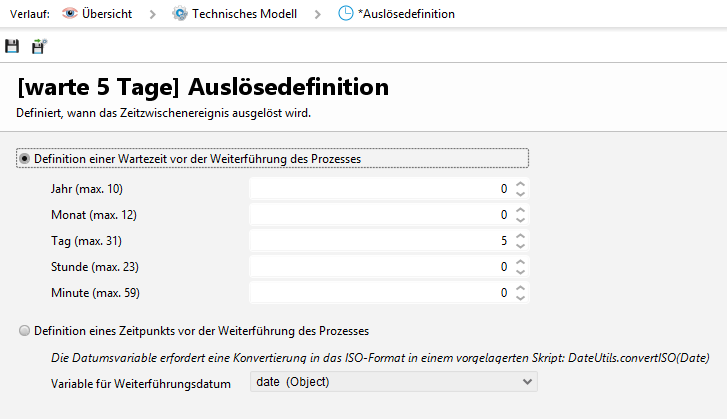Go to Übersicht in the breadcrumb
Image resolution: width=727 pixels, height=419 pixels.
[108, 14]
